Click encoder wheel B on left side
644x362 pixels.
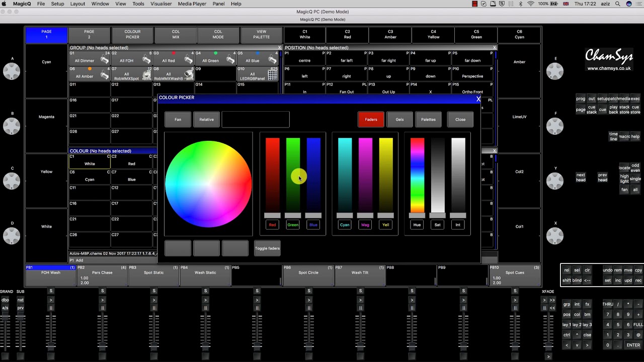point(12,126)
